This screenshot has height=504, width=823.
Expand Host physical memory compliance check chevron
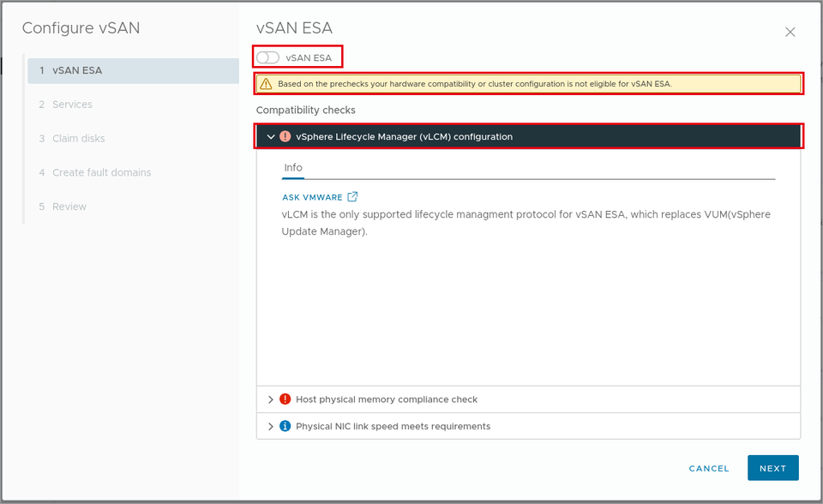click(271, 399)
